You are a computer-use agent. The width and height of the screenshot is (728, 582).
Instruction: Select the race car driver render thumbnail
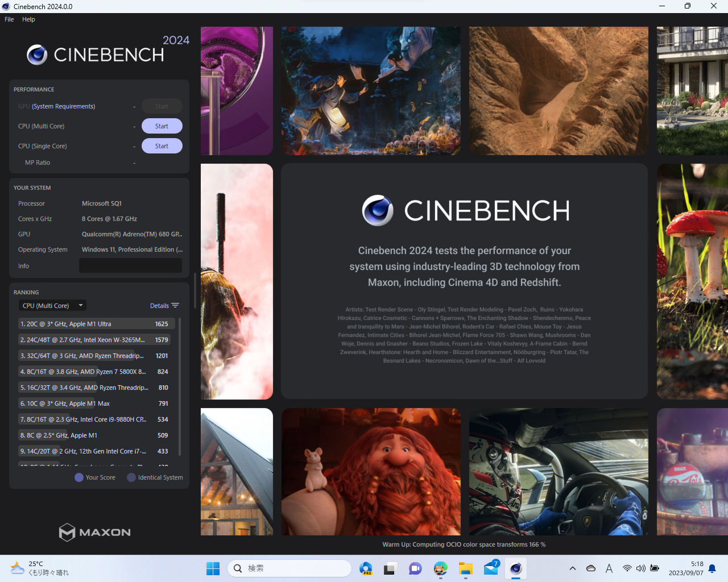[559, 472]
